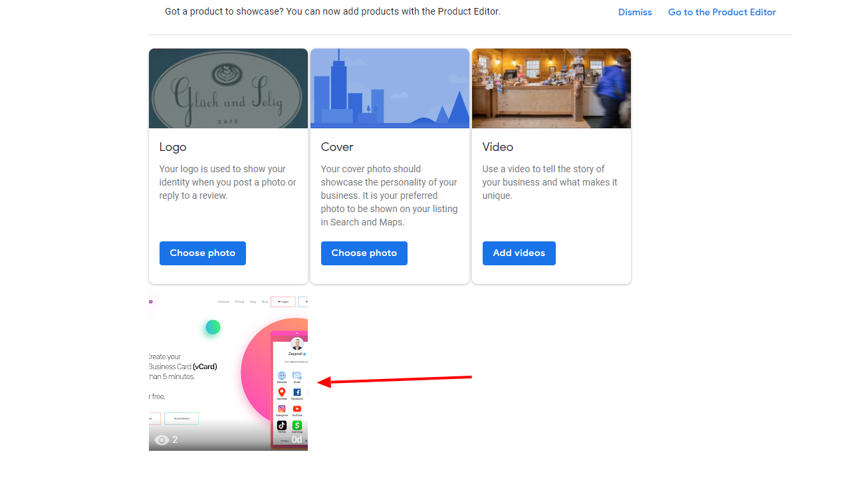Dismiss the Product Editor notice
Viewport: 845px width, 504px height.
[635, 12]
